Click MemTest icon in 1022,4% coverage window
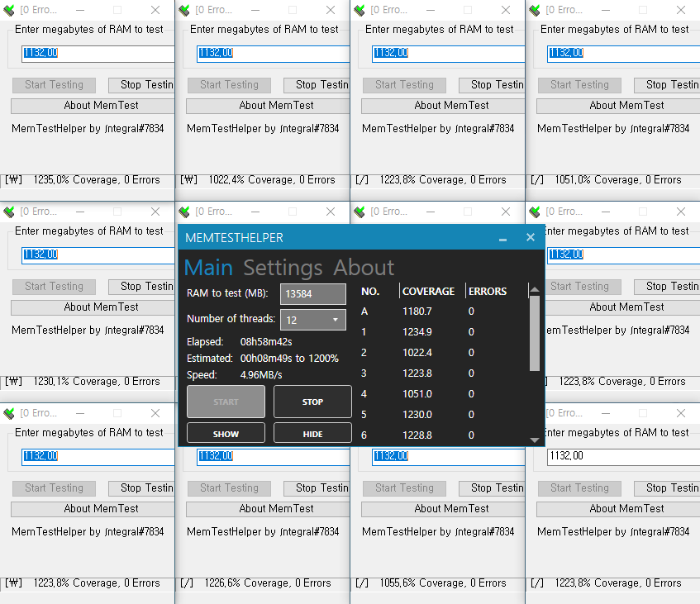 [184, 10]
